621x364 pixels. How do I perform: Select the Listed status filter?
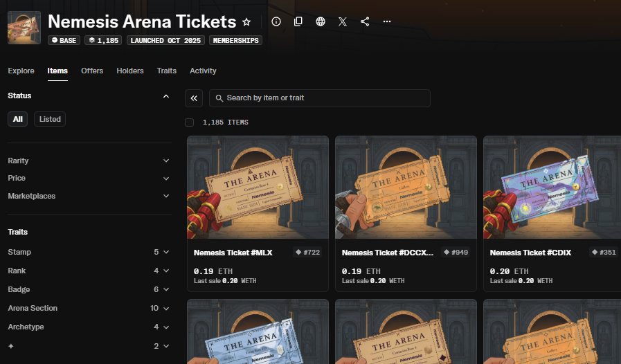[x=50, y=119]
